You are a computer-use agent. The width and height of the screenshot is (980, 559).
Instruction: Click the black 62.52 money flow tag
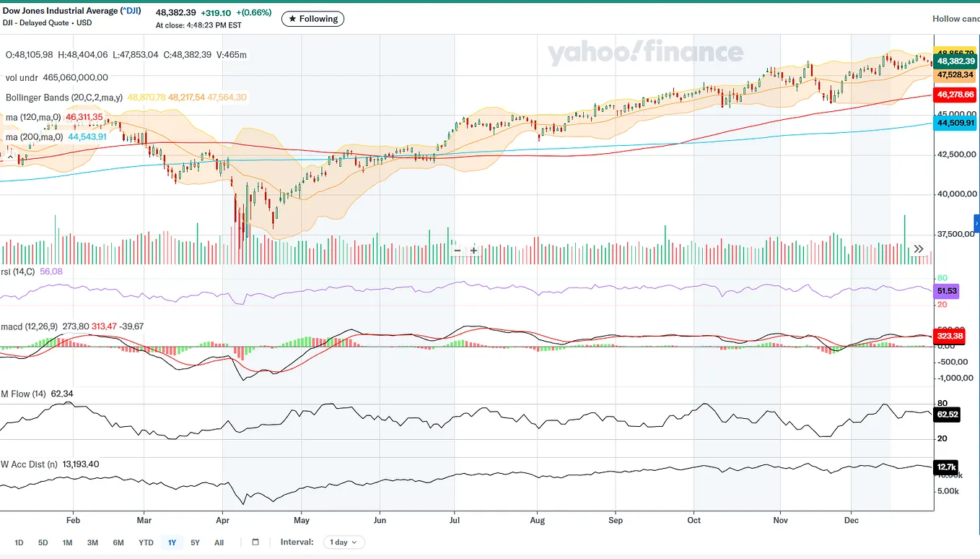(x=946, y=415)
